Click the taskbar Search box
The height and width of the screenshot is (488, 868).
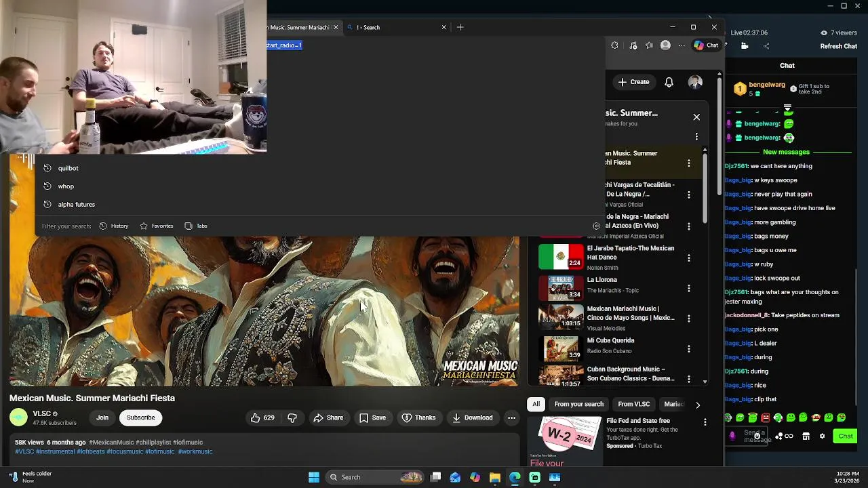pos(374,477)
